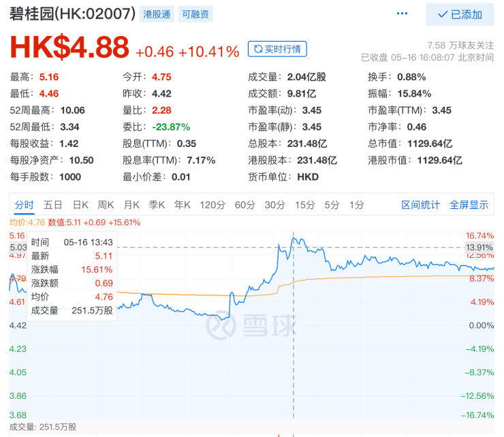
Task: Switch to the 年K chart tab
Action: point(183,205)
